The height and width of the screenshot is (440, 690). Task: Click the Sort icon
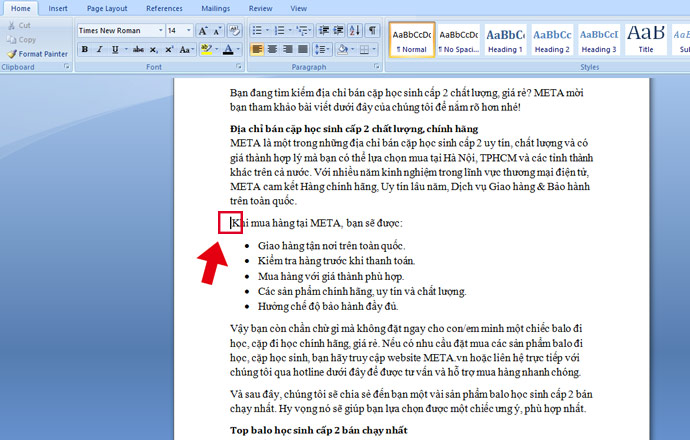tap(354, 31)
